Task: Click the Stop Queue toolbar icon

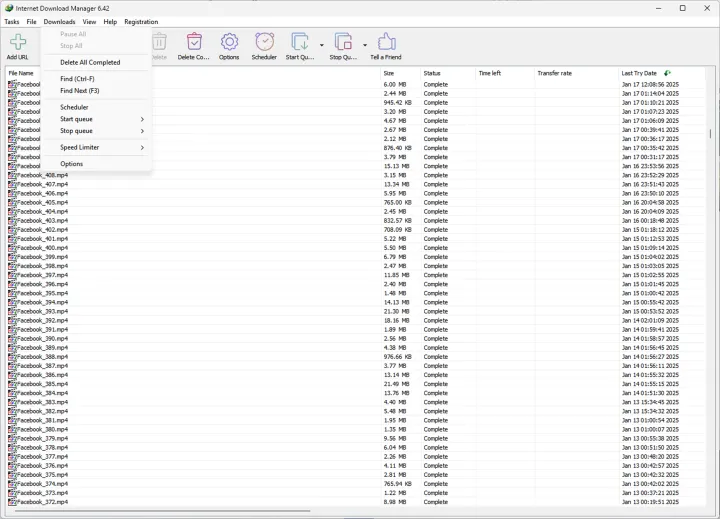Action: pos(343,42)
